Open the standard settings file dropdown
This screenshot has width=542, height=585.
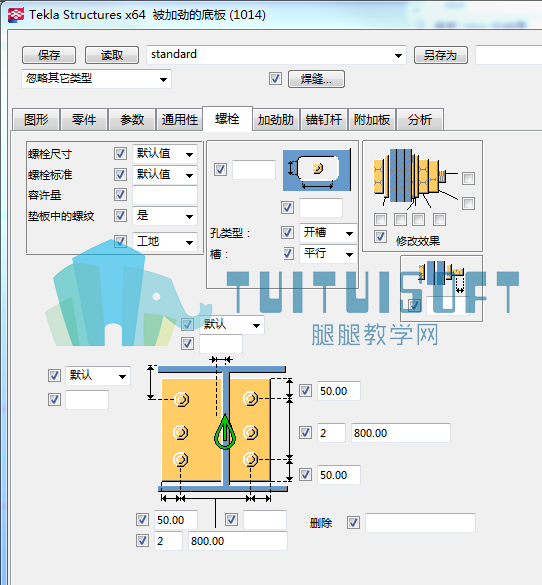pyautogui.click(x=276, y=55)
